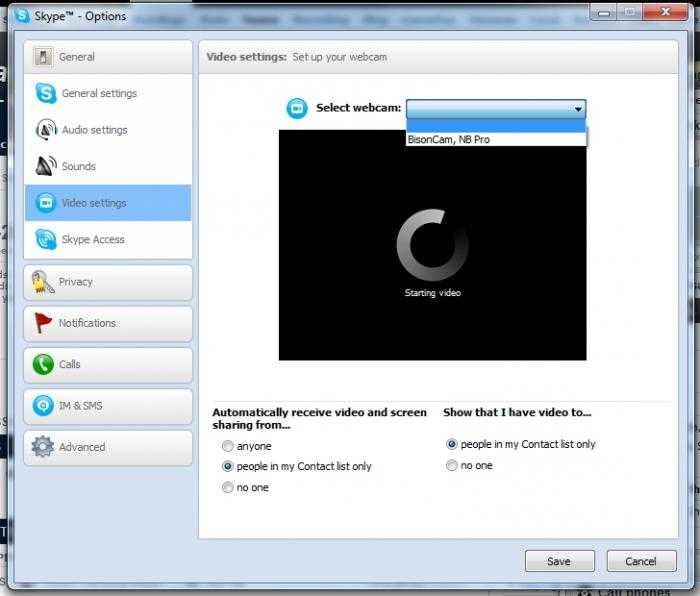Click the Video settings camera icon
The height and width of the screenshot is (596, 700).
(46, 203)
